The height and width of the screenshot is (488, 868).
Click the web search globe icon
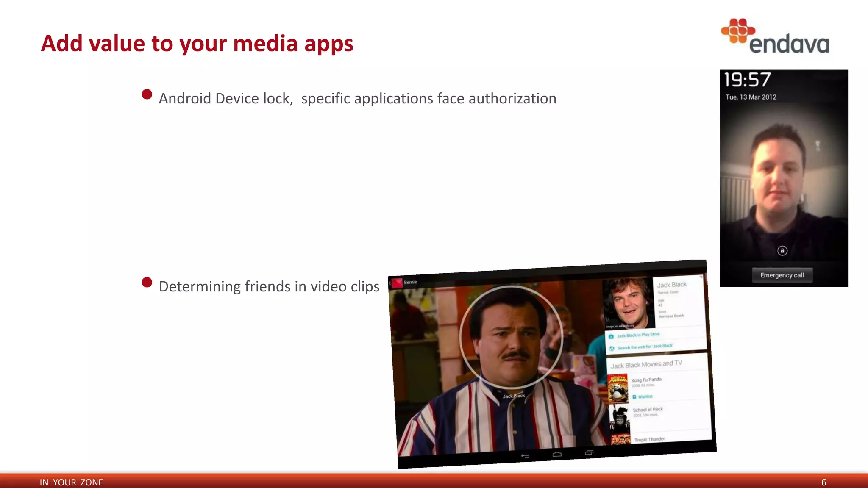(612, 349)
